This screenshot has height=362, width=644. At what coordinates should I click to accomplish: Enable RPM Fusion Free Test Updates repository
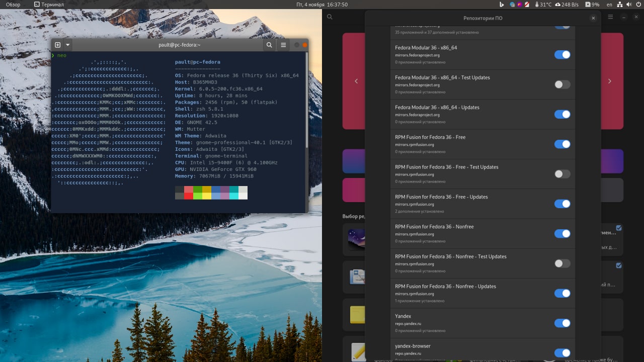coord(562,174)
